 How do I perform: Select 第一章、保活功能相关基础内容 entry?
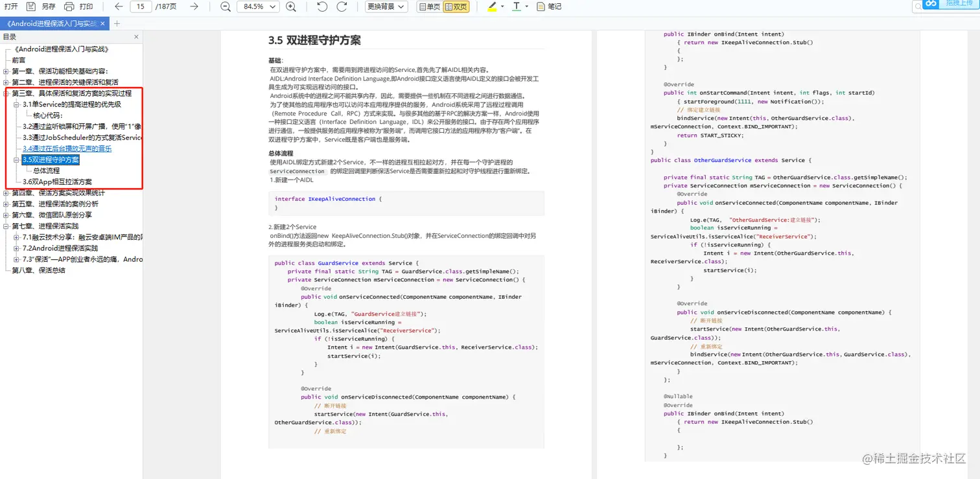click(x=60, y=71)
